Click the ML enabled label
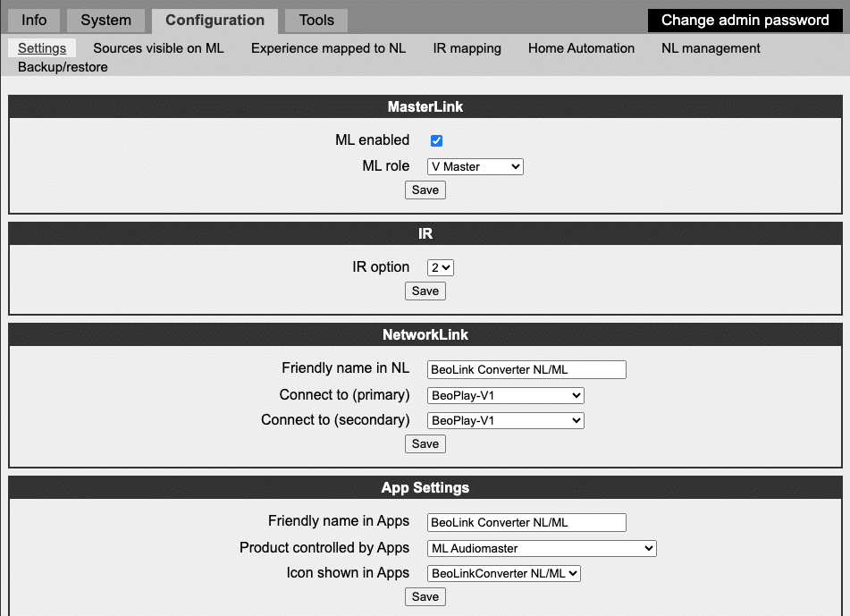The image size is (850, 616). click(372, 139)
